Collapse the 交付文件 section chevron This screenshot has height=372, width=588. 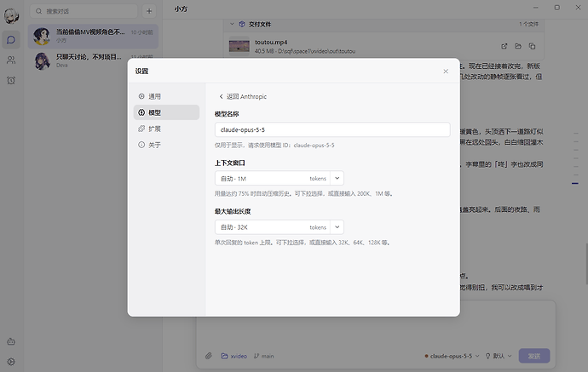click(x=232, y=24)
